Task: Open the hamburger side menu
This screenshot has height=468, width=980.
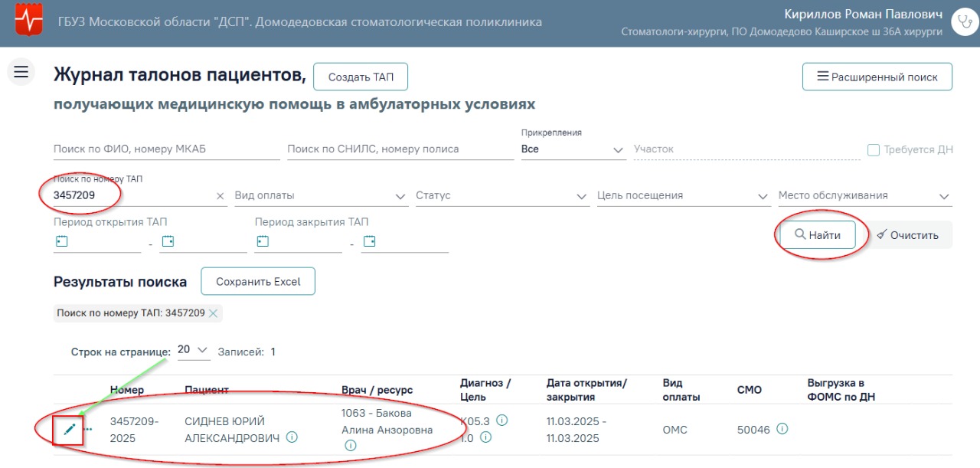Action: (21, 71)
